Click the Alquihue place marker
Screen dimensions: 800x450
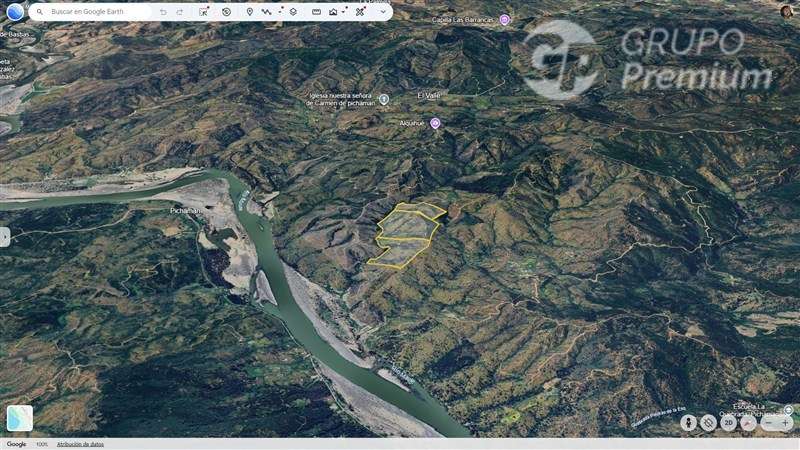[x=435, y=123]
